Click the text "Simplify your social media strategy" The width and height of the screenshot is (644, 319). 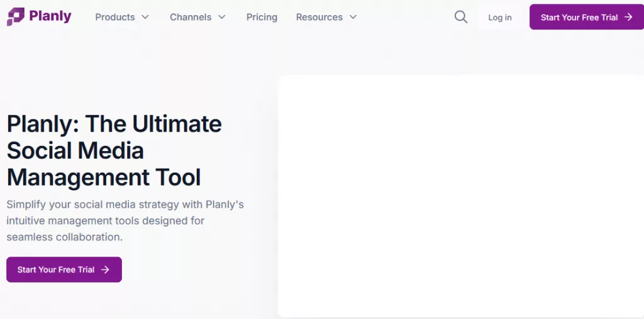coord(93,204)
